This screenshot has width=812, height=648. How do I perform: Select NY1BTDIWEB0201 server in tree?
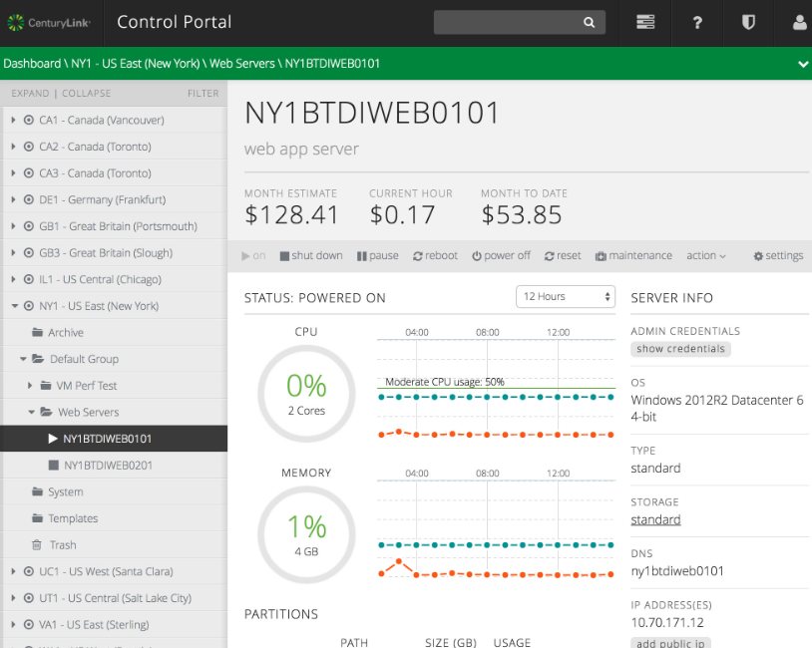(114, 465)
